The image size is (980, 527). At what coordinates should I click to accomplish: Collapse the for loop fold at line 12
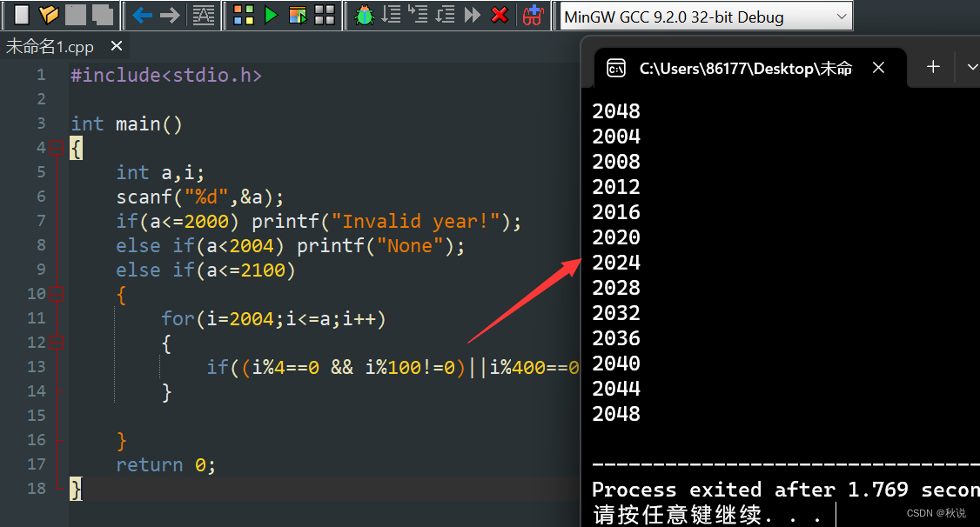[x=57, y=342]
